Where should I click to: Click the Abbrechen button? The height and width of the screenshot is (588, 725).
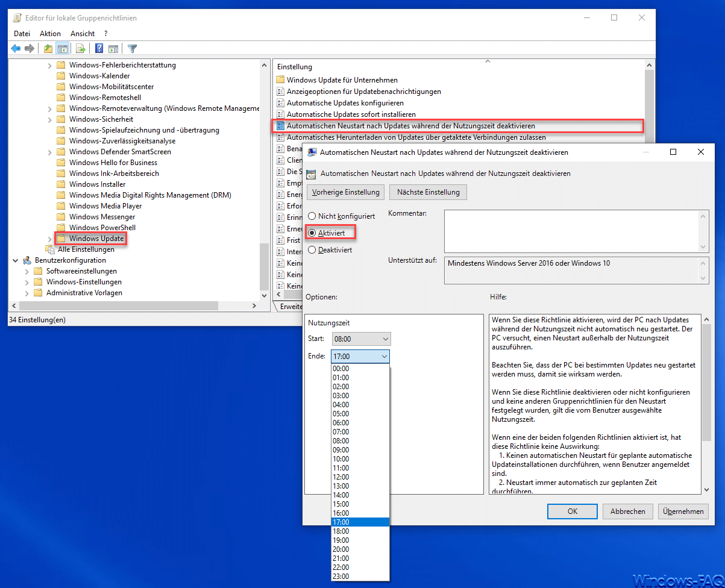click(628, 511)
